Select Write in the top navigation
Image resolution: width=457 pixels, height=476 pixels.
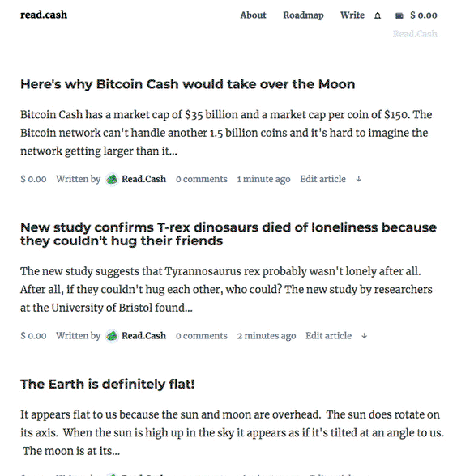pos(352,15)
